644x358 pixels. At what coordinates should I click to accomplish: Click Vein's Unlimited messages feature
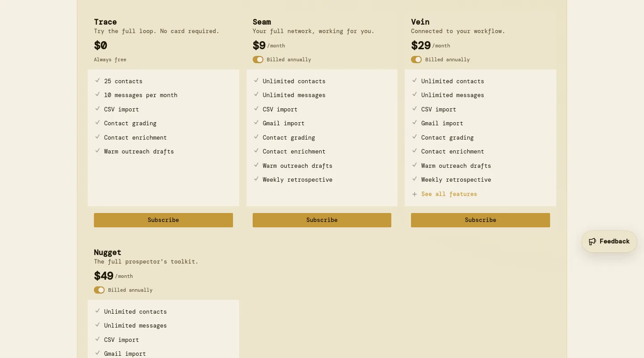coord(453,95)
